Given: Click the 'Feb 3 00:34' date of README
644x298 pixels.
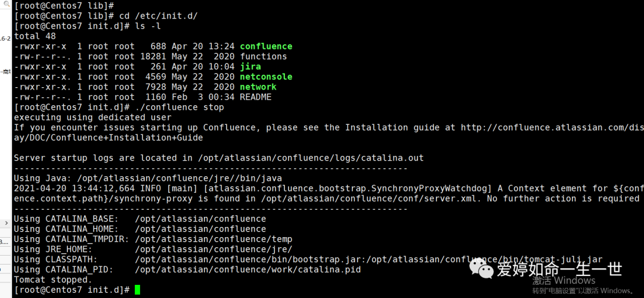Looking at the screenshot, I should point(203,97).
